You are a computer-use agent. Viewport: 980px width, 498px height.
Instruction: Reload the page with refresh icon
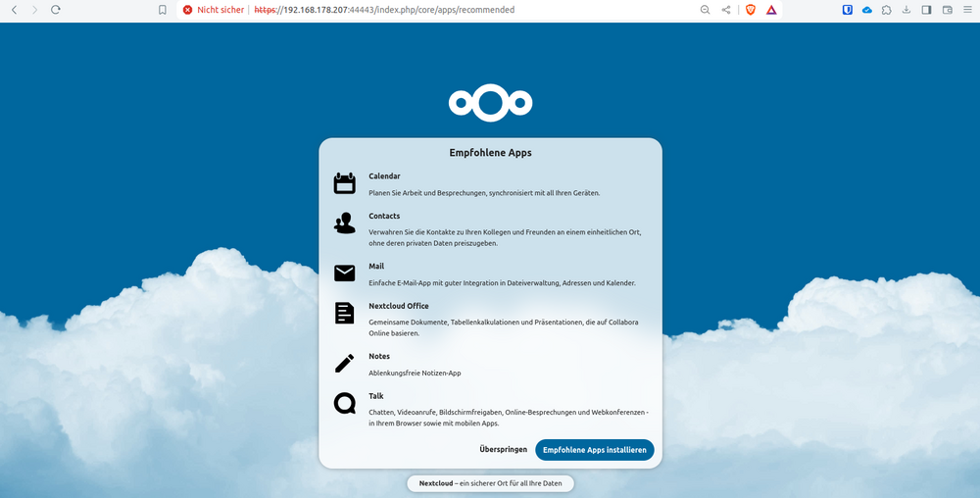55,10
